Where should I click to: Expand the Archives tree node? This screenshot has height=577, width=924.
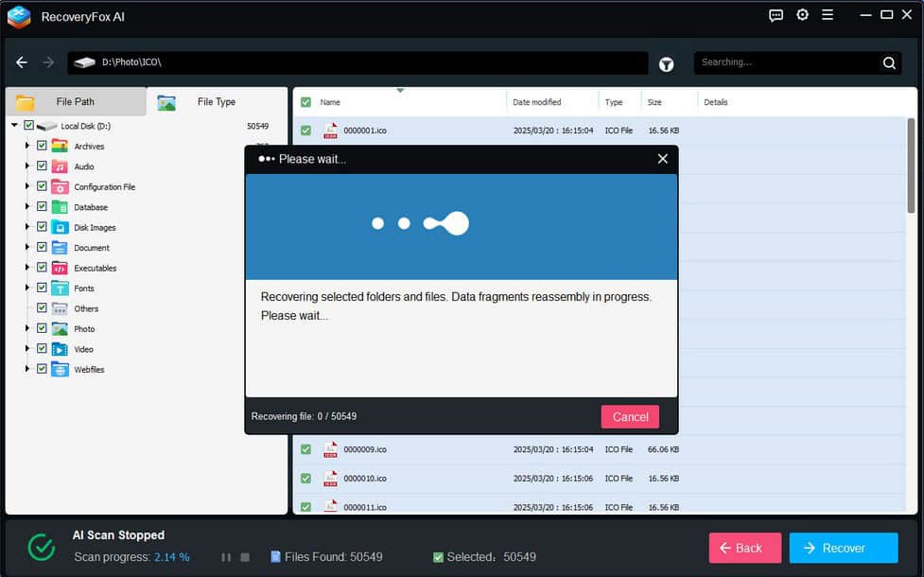27,146
